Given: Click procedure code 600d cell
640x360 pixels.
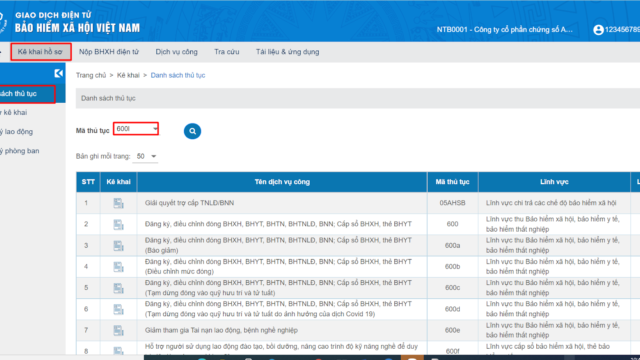Looking at the screenshot, I should pyautogui.click(x=452, y=309).
